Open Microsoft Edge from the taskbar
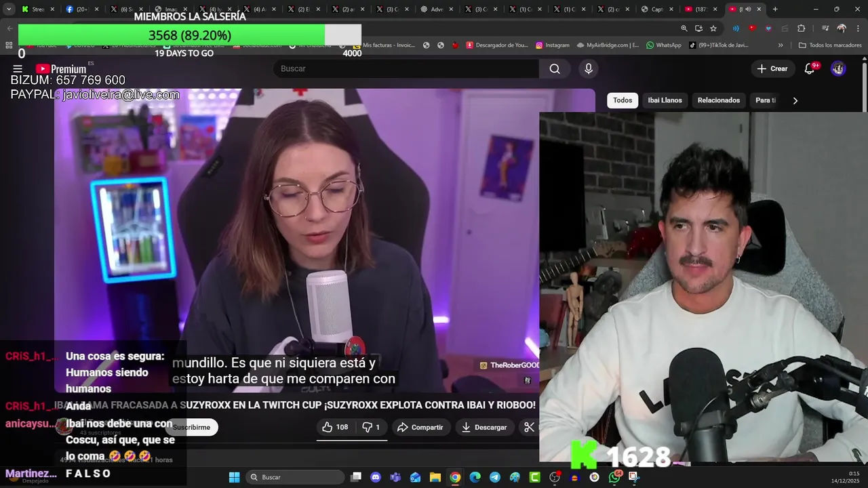 pyautogui.click(x=475, y=477)
